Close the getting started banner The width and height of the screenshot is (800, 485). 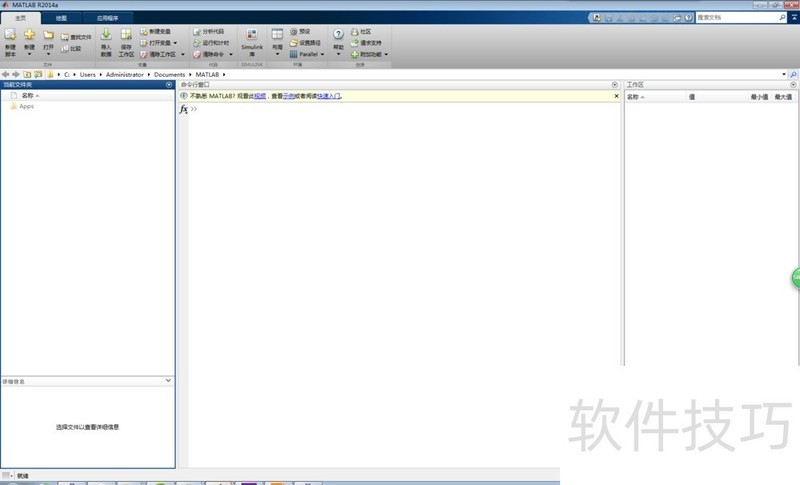[x=616, y=96]
